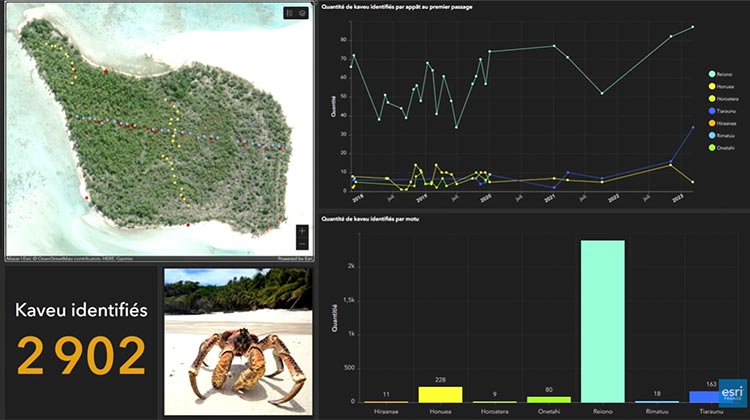This screenshot has height=420, width=750.
Task: Click the coconut crab photo
Action: (236, 340)
